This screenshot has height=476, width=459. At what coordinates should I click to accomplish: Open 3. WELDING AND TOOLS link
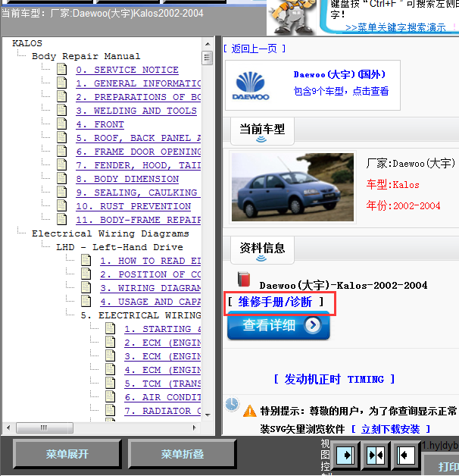136,111
